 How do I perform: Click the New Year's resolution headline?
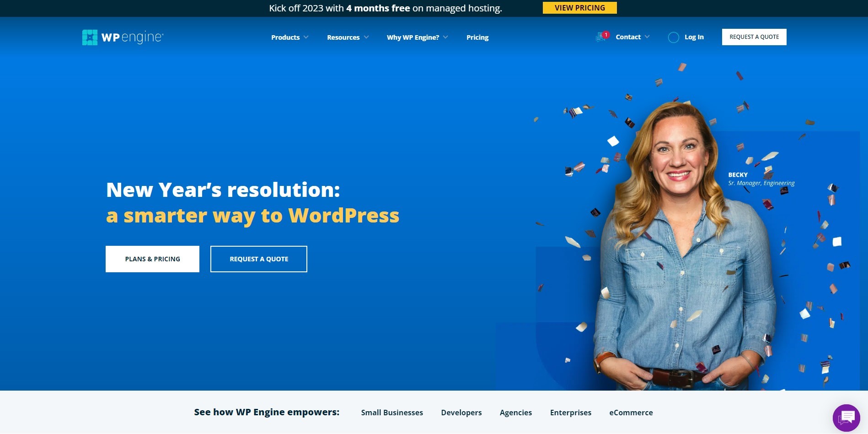[x=223, y=190]
